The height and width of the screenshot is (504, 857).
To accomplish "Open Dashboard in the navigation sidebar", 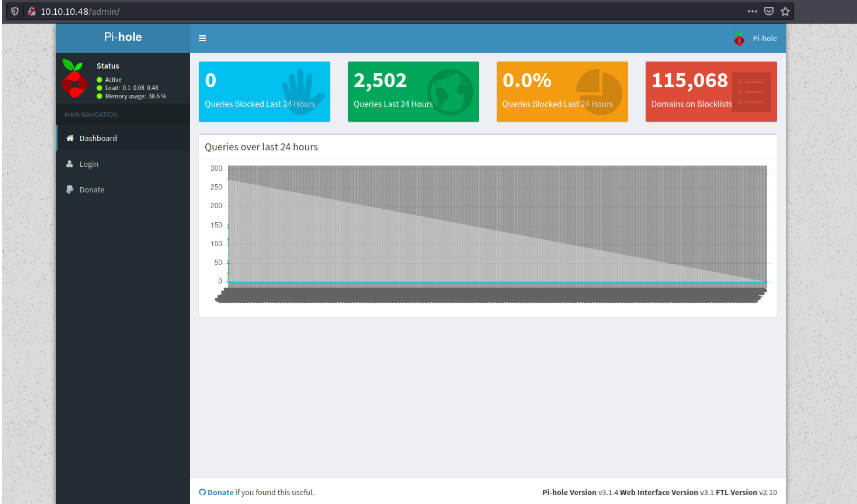I will point(123,138).
